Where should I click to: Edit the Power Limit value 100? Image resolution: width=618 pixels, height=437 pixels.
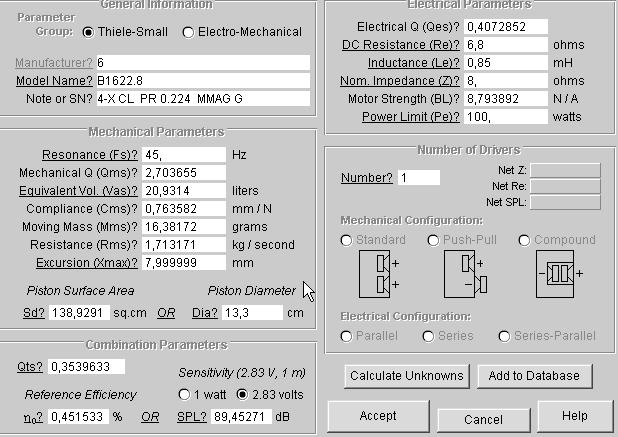[x=506, y=117]
